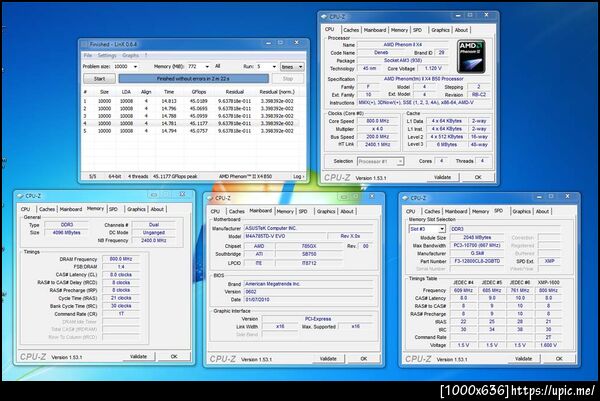Viewport: 600px width, 401px height.
Task: Click the Size value '4096 MBytes'
Action: (x=66, y=233)
